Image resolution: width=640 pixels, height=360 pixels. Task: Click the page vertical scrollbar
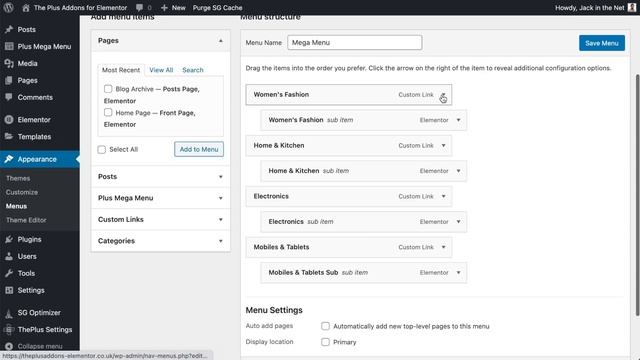click(x=637, y=195)
